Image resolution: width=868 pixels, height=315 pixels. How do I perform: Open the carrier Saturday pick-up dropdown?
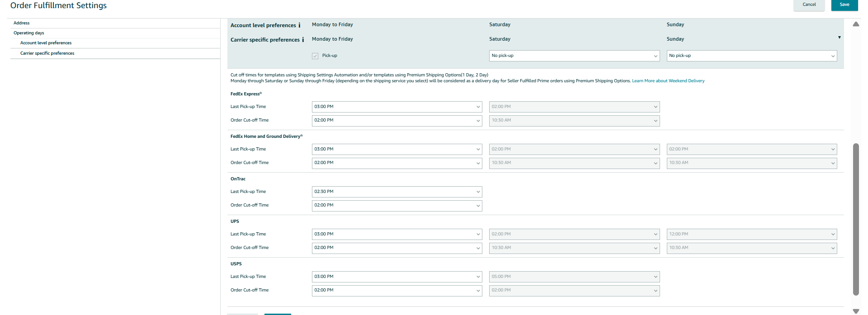click(x=574, y=56)
